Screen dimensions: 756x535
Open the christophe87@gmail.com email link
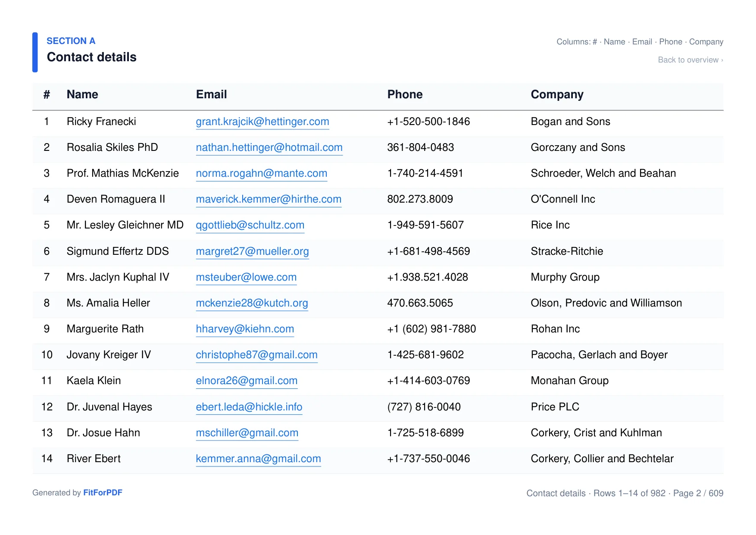tap(256, 355)
